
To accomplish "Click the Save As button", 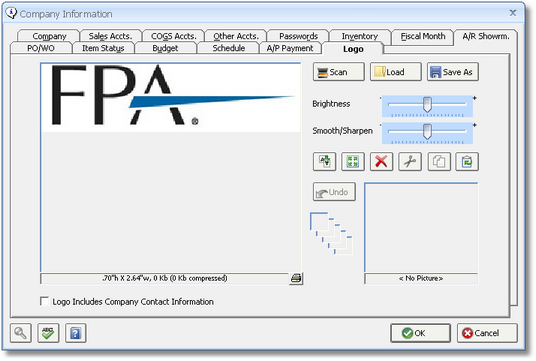I will point(453,72).
